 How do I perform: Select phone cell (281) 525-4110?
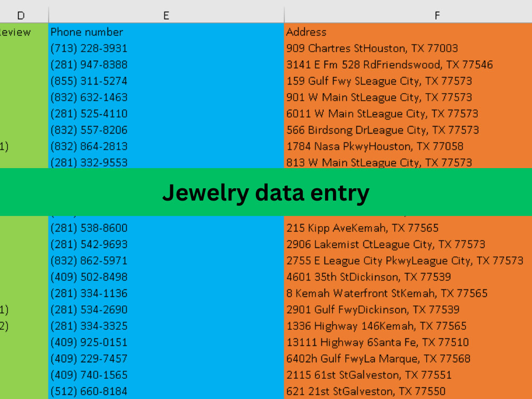coord(166,114)
